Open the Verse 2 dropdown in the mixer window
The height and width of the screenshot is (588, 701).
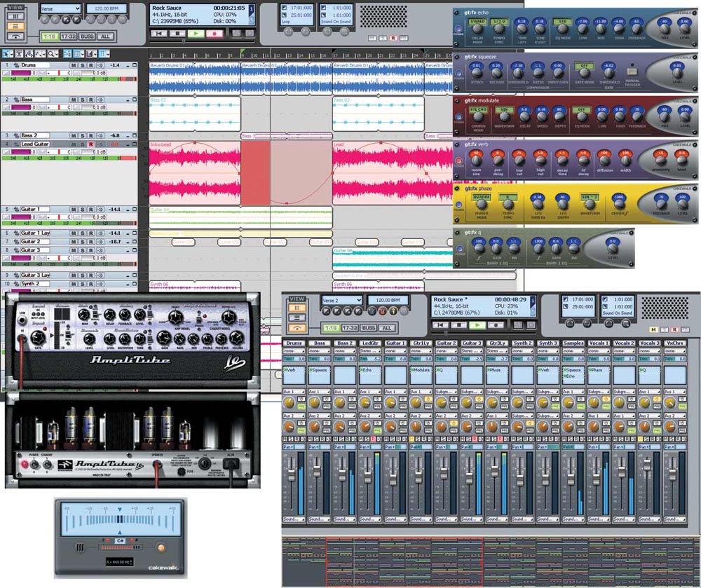point(342,300)
